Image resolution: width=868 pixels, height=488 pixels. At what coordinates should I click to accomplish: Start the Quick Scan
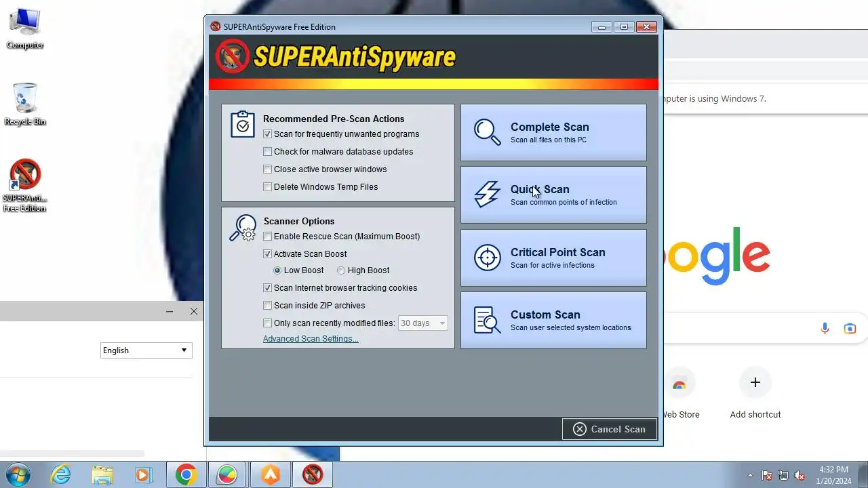[x=553, y=195]
